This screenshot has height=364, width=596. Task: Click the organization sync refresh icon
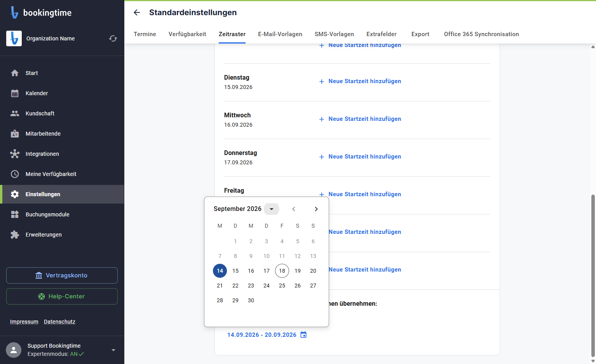tap(113, 38)
